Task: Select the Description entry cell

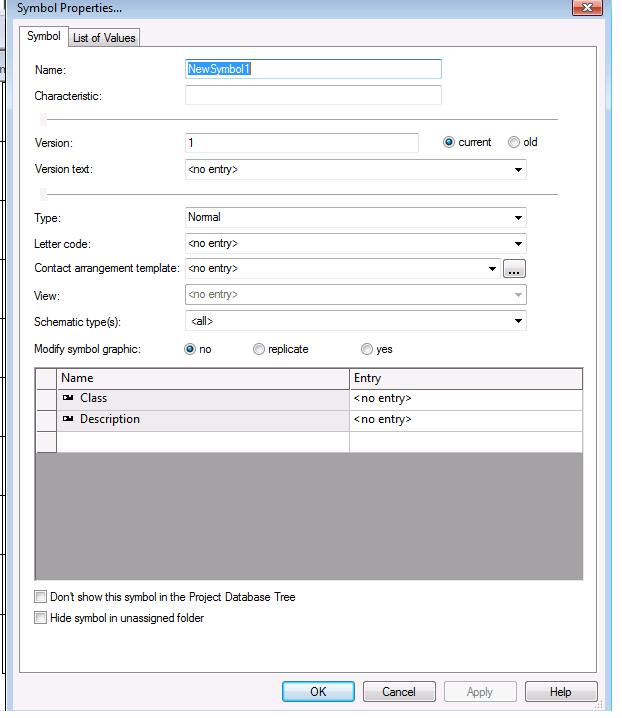Action: click(x=466, y=419)
